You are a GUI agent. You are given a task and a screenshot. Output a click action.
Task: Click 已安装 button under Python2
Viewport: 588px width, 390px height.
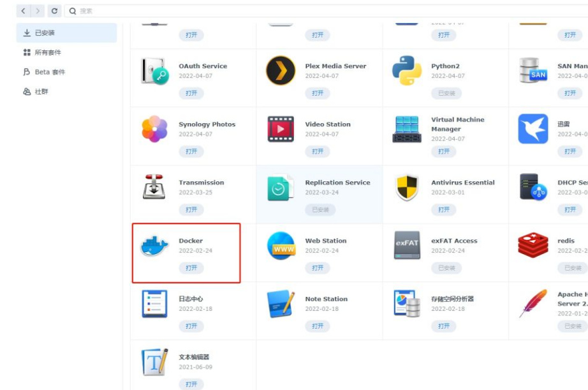click(446, 93)
